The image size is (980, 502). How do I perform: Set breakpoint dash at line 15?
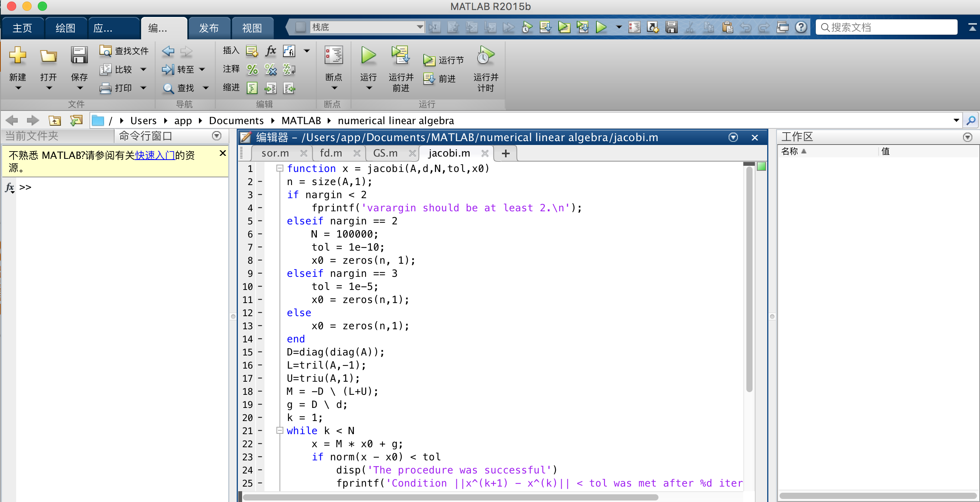tap(260, 352)
